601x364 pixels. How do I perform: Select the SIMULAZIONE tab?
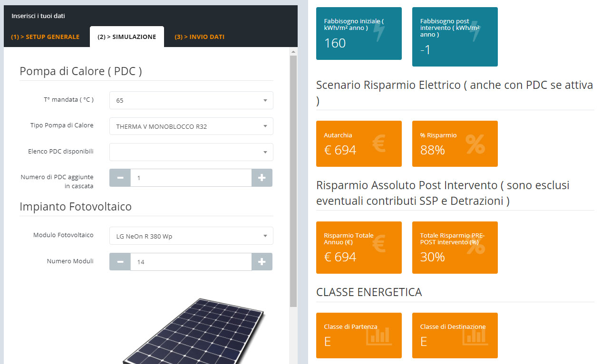click(126, 36)
